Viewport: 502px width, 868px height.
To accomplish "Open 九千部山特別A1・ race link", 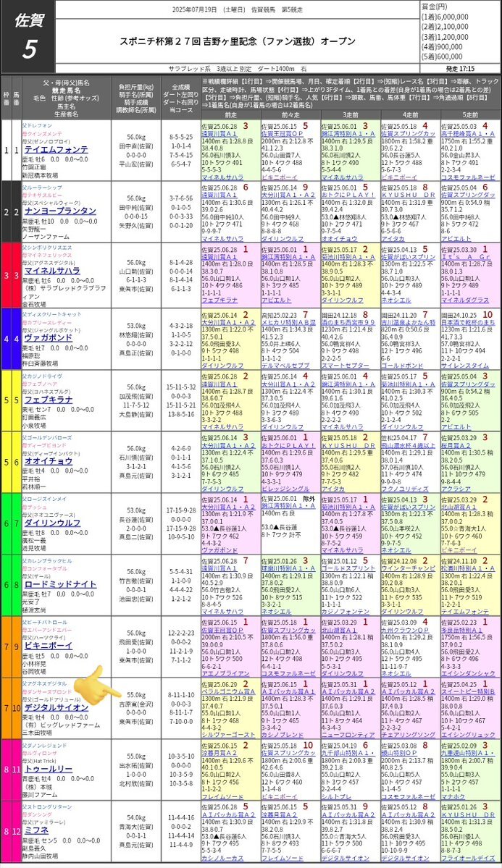I will click(348, 753).
